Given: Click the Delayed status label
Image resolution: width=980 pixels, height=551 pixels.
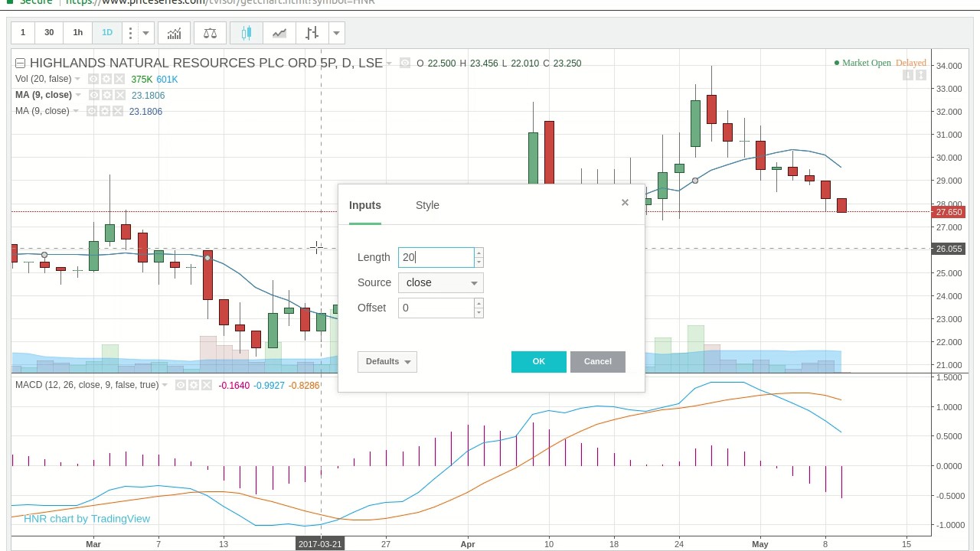Looking at the screenshot, I should point(911,63).
